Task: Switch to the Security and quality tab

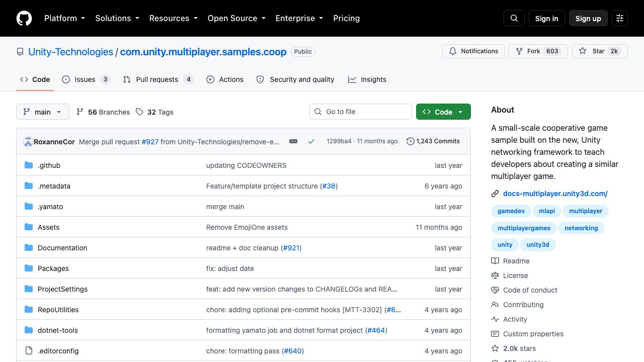Action: pos(295,79)
